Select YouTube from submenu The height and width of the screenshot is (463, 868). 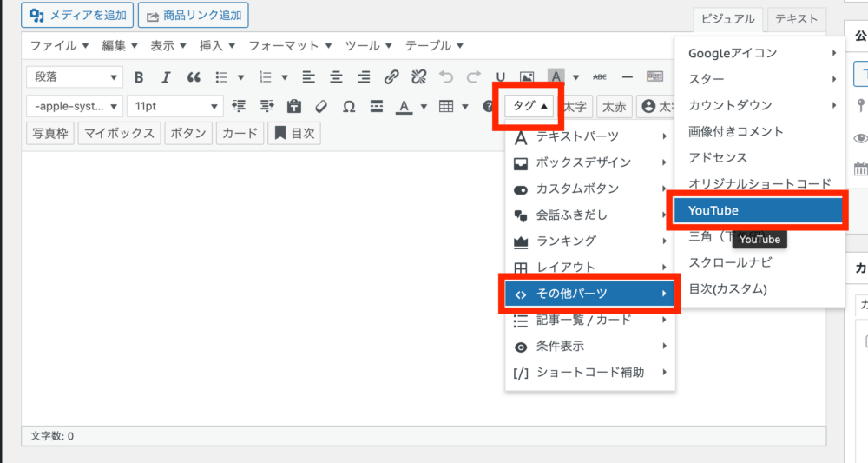click(x=759, y=210)
